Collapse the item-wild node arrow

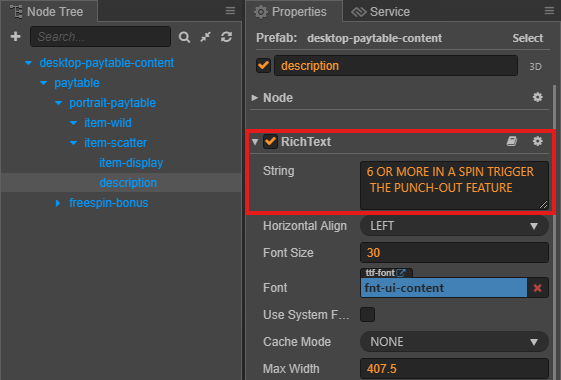pos(74,123)
